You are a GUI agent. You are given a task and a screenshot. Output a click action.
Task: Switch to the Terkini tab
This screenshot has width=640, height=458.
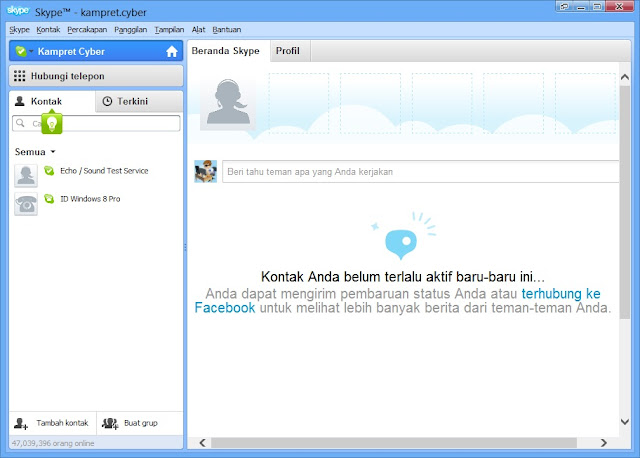pyautogui.click(x=139, y=101)
